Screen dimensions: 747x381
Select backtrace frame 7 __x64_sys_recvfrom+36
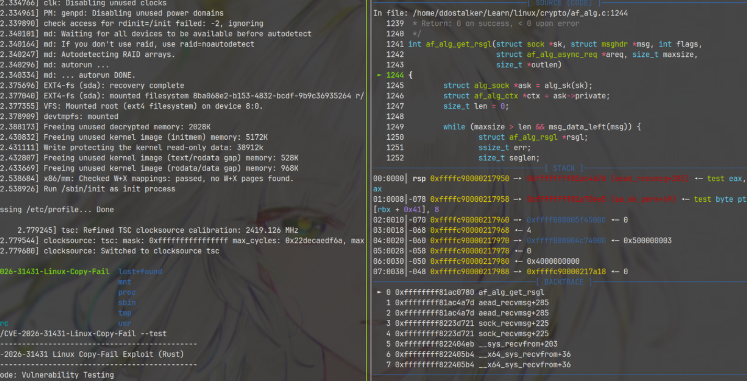478,365
